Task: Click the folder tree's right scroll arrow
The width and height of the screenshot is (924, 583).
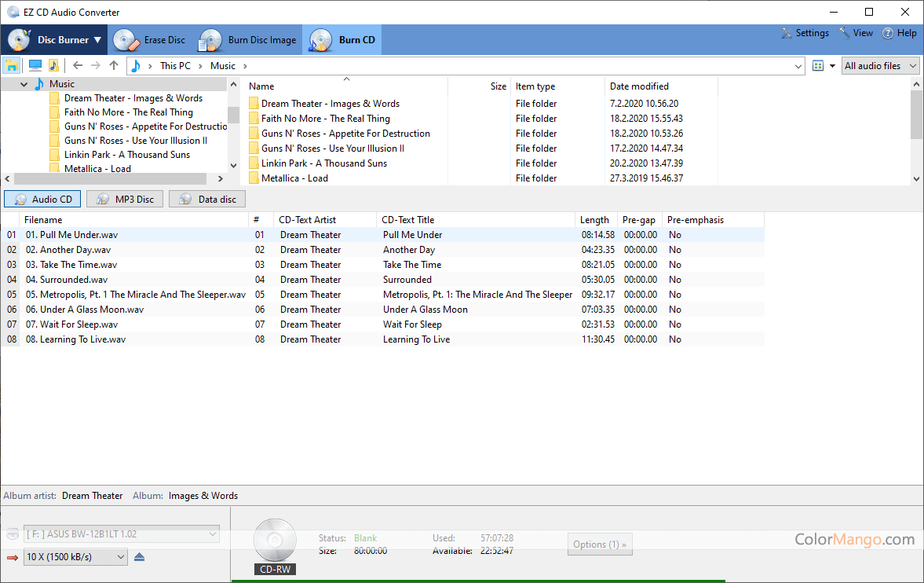Action: pos(221,178)
